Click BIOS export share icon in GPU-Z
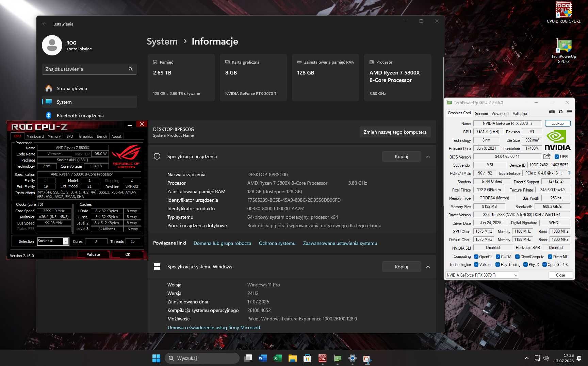 point(547,156)
